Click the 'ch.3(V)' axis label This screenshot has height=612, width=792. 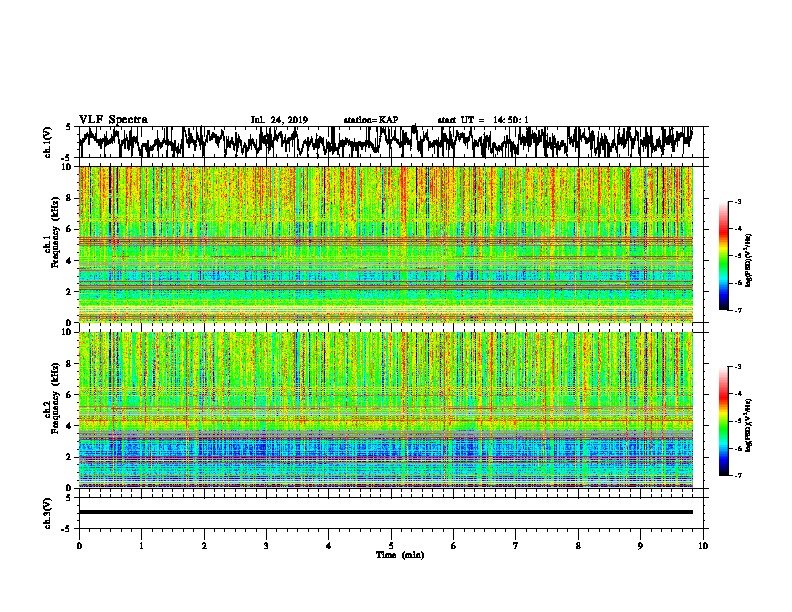[x=48, y=513]
